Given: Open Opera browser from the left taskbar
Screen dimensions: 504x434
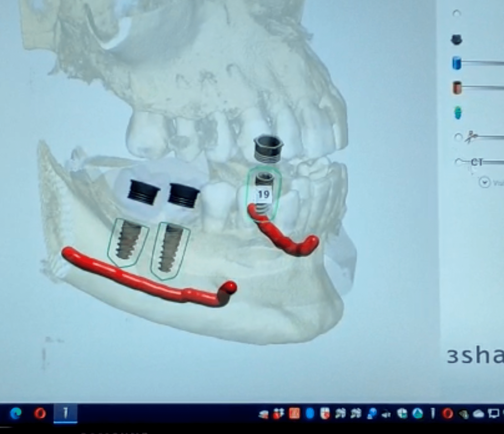Looking at the screenshot, I should click(x=40, y=414).
